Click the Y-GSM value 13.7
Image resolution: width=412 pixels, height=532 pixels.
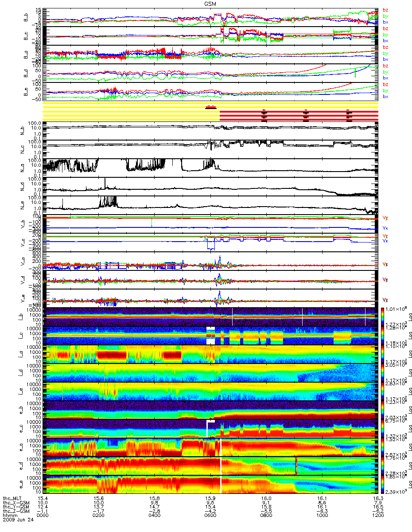[x=98, y=506]
